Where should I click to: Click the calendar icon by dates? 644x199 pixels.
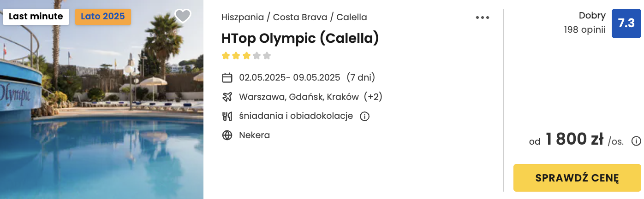pos(227,77)
